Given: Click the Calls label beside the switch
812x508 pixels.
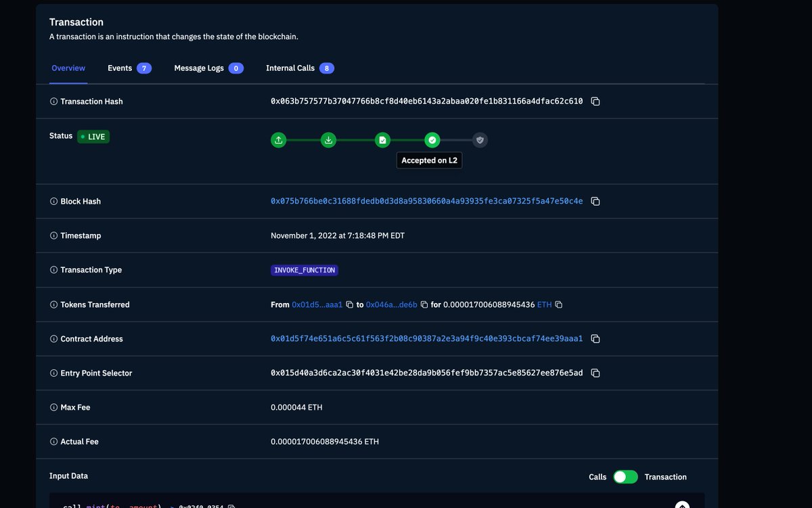Looking at the screenshot, I should [x=597, y=477].
